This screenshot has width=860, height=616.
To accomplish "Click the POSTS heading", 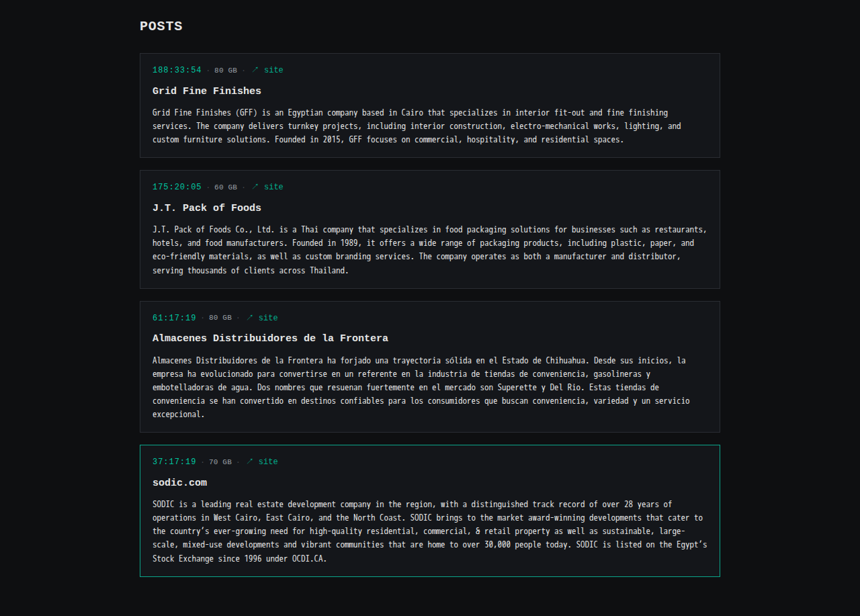I will point(161,26).
